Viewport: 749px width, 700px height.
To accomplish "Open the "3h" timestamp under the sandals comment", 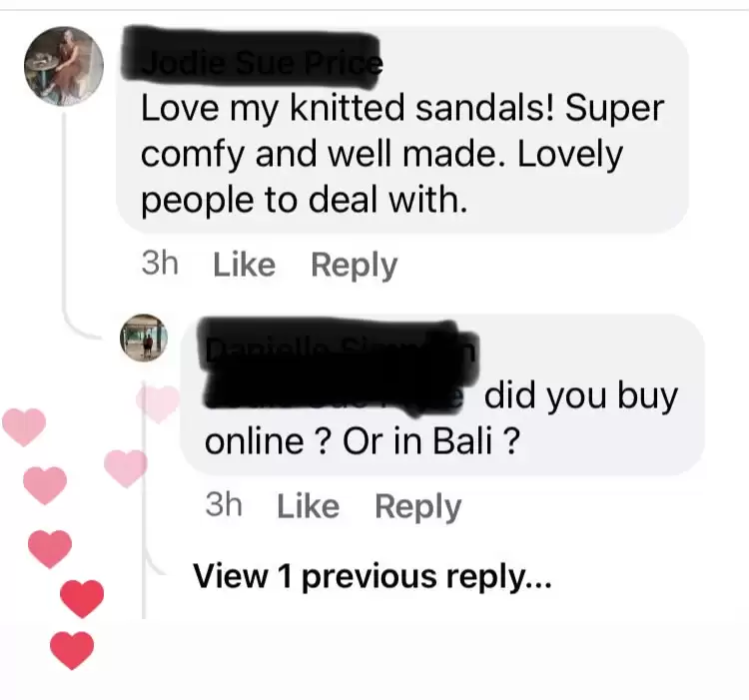I will click(160, 264).
